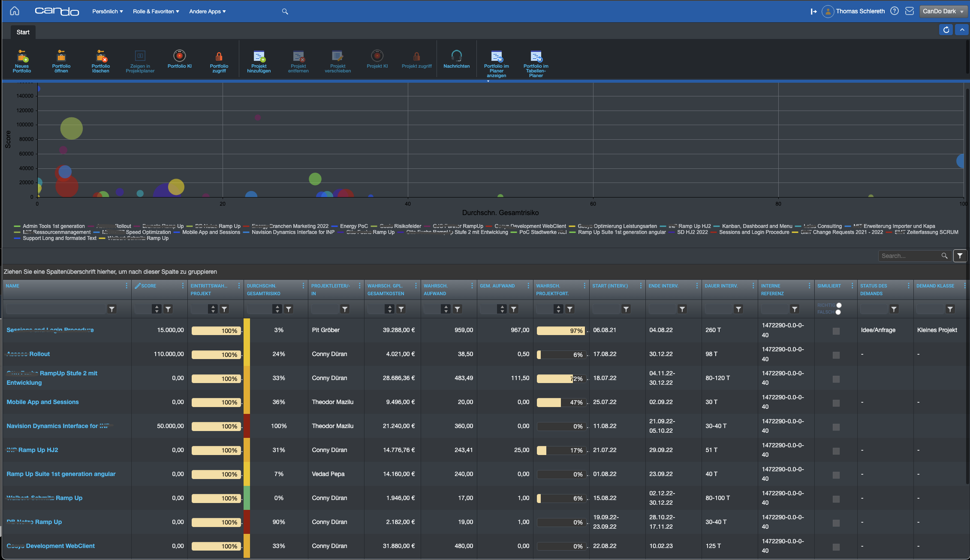Screen dimensions: 970x560
Task: Sort by the Ende Interv. column header
Action: tap(663, 286)
